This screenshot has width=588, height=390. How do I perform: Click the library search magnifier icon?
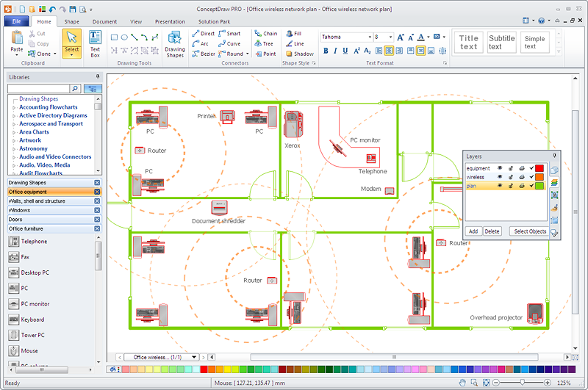[75, 88]
